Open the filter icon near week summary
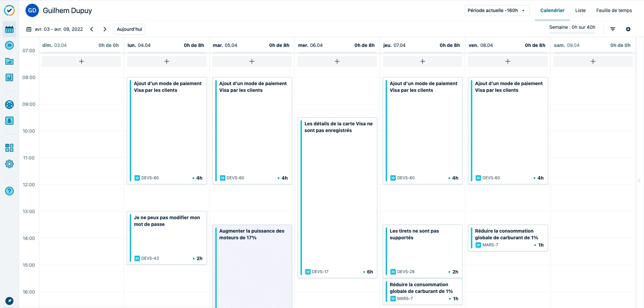This screenshot has height=308, width=644. click(613, 29)
